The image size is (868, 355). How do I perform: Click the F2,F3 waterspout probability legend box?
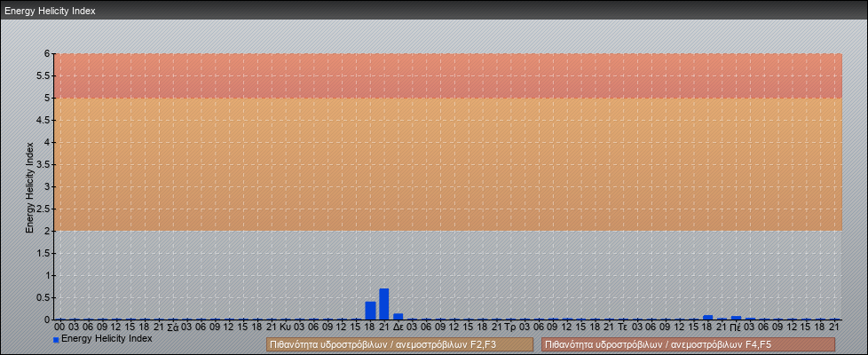(399, 344)
